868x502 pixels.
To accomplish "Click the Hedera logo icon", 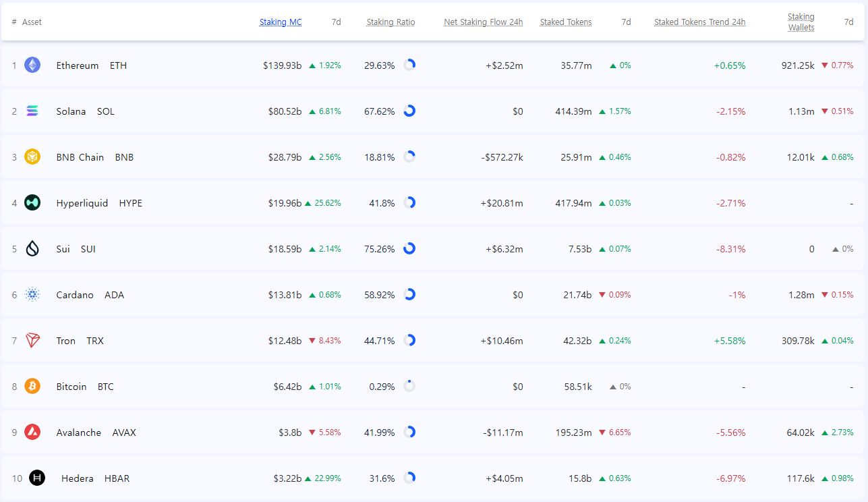I will pos(37,478).
